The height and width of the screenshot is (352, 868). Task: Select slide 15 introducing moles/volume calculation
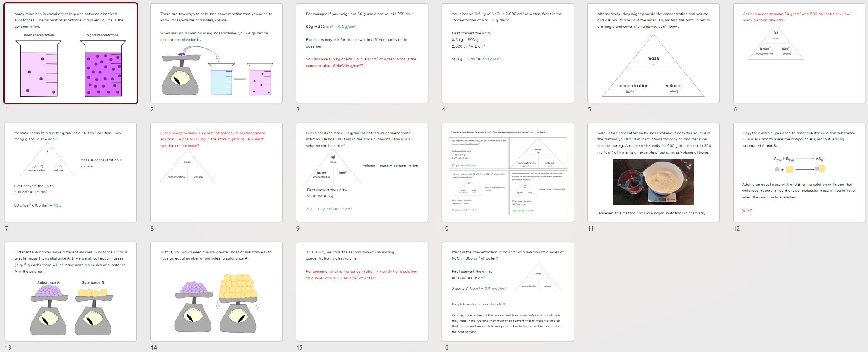[x=362, y=291]
